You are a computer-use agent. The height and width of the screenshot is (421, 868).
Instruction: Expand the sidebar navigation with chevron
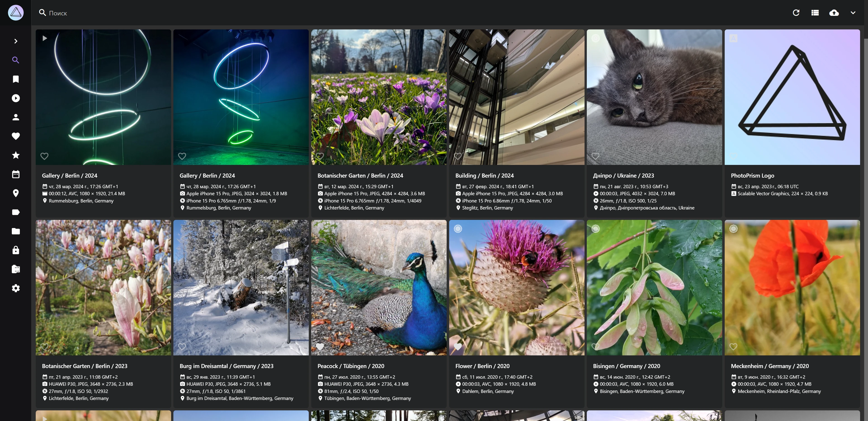(16, 41)
